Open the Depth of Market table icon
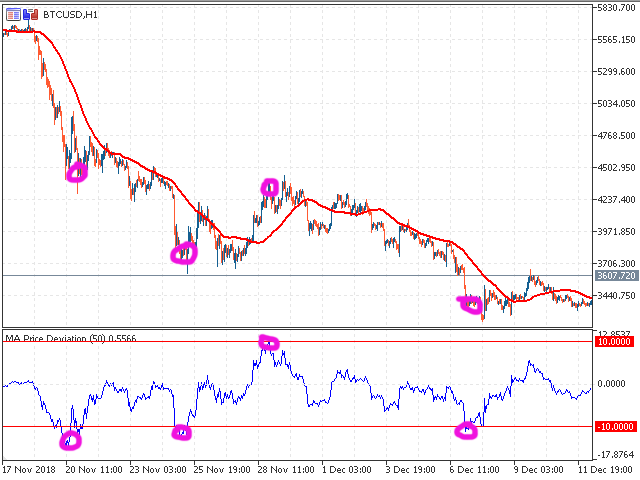The width and height of the screenshot is (640, 480). [13, 15]
